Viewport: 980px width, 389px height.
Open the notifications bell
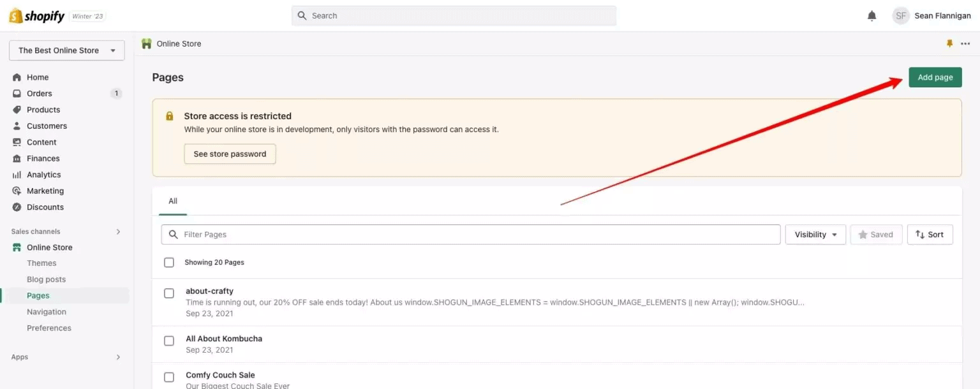click(871, 15)
